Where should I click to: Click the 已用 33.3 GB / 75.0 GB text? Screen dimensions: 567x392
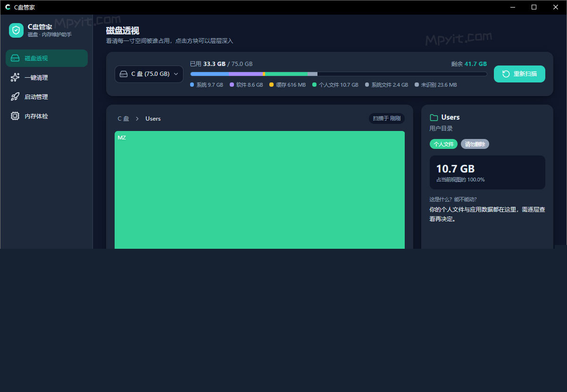[221, 64]
